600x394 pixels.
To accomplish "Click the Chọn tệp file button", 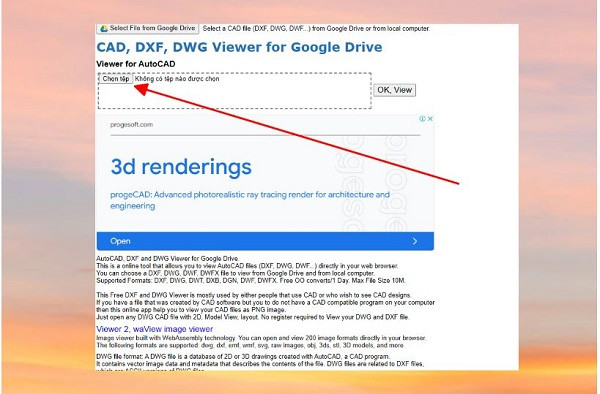I will coord(116,79).
